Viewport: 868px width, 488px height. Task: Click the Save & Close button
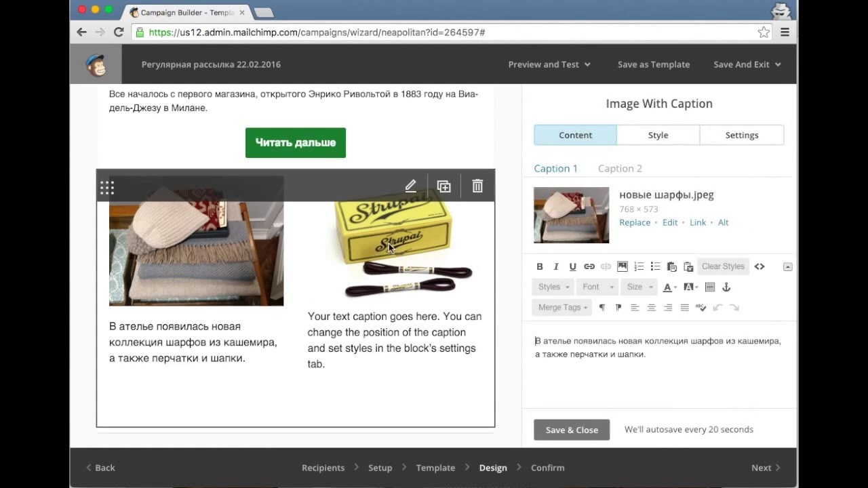pos(572,430)
